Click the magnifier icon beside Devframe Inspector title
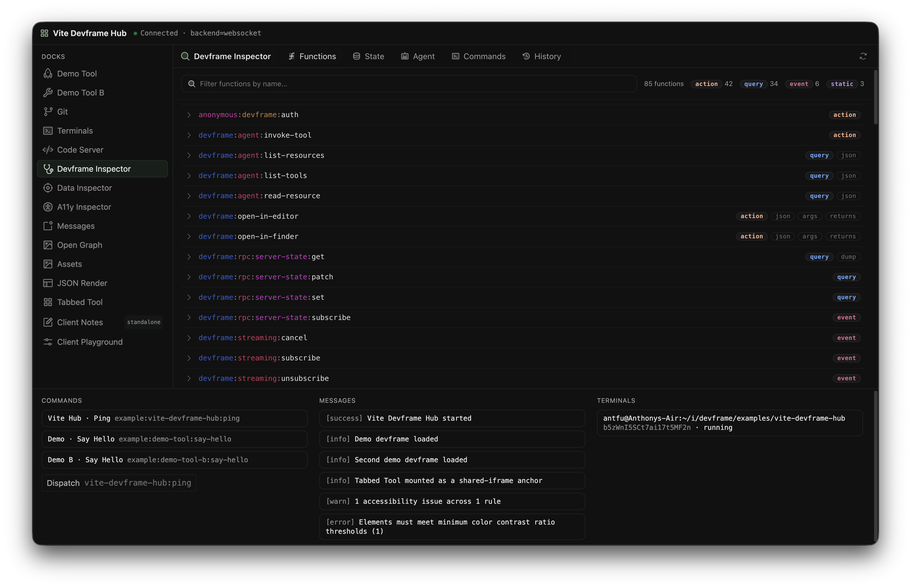The height and width of the screenshot is (588, 911). [x=185, y=56]
